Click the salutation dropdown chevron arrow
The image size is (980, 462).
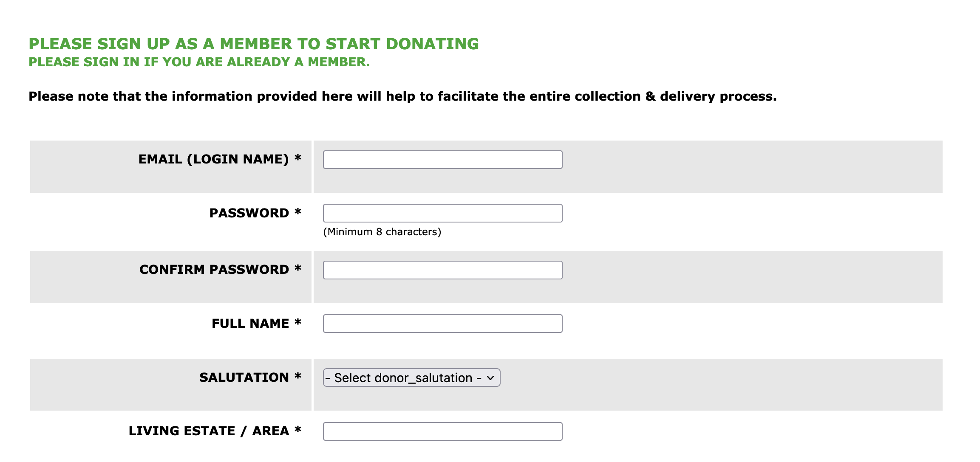coord(490,377)
